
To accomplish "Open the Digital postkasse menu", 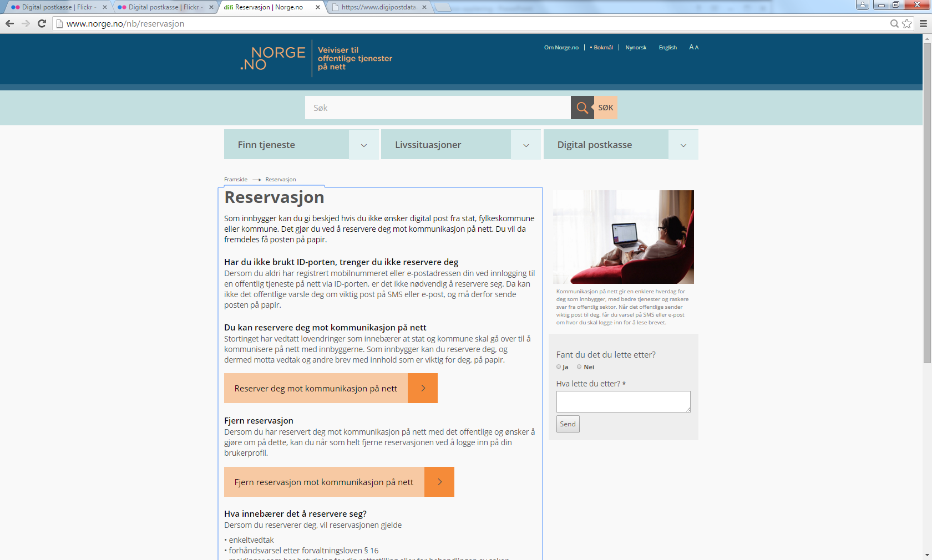I will (606, 145).
